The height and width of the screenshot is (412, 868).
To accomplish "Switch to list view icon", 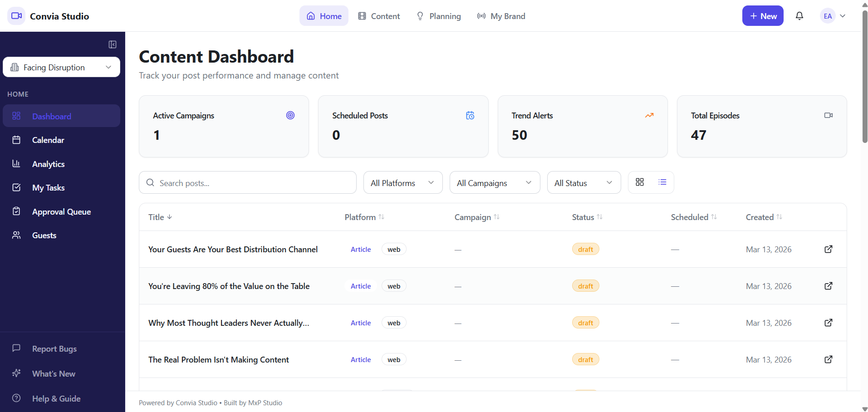I will coord(662,182).
